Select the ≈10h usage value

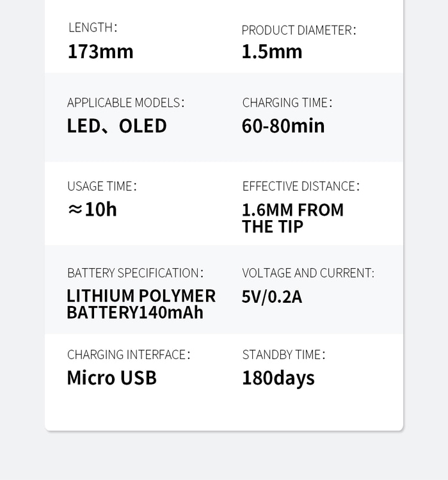tap(92, 209)
